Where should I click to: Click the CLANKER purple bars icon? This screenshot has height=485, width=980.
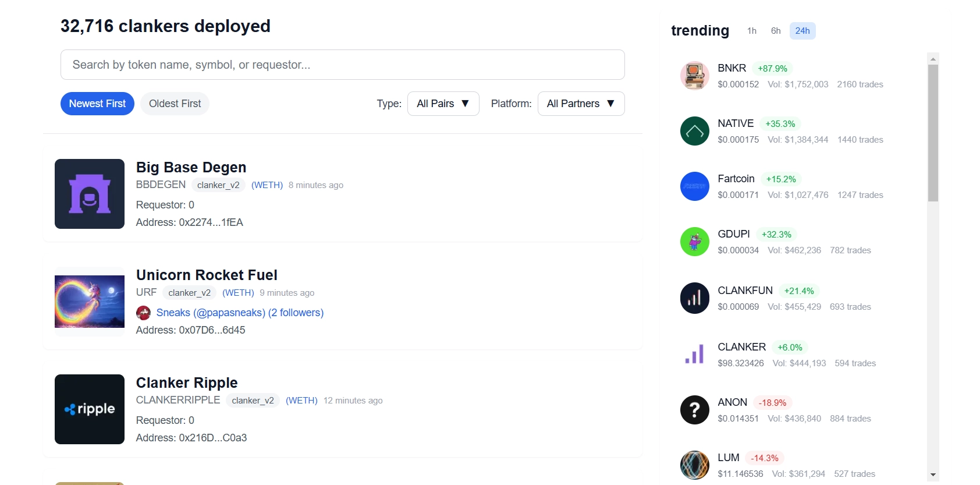[x=695, y=354]
